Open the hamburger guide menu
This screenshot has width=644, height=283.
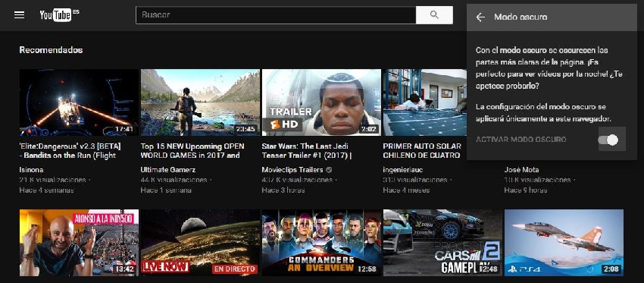pos(19,15)
